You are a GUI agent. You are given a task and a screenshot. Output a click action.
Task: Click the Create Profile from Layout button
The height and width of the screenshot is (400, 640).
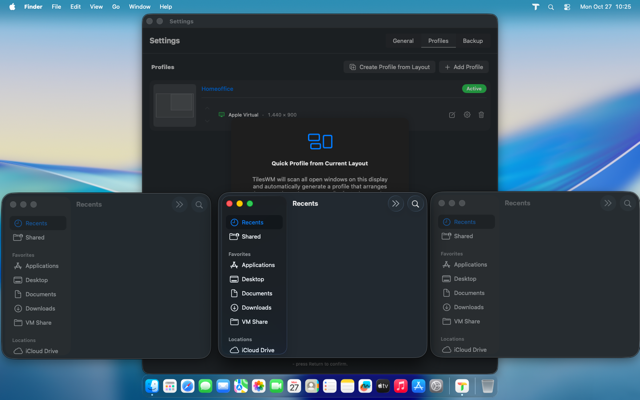tap(390, 67)
